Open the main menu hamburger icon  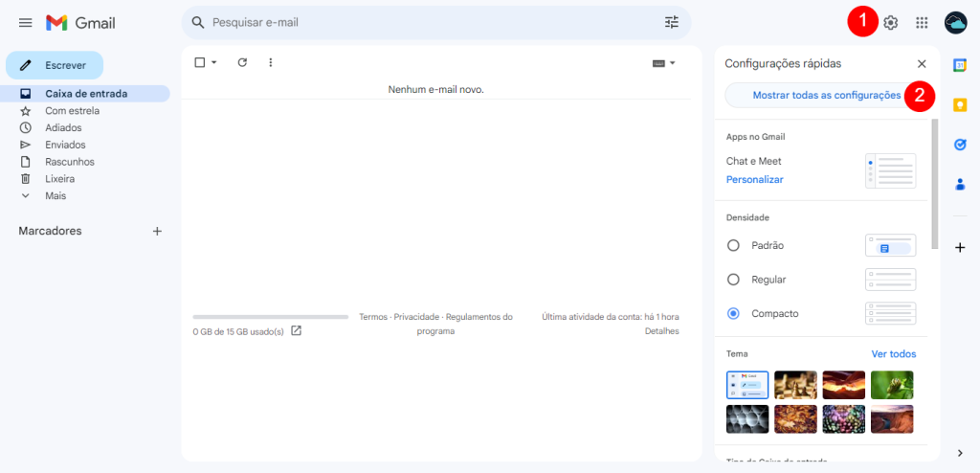pyautogui.click(x=25, y=23)
